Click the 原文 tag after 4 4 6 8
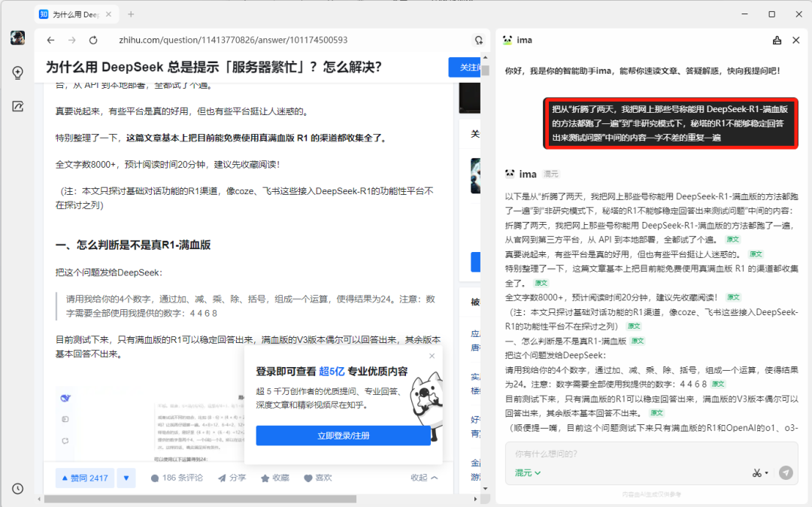 (718, 384)
